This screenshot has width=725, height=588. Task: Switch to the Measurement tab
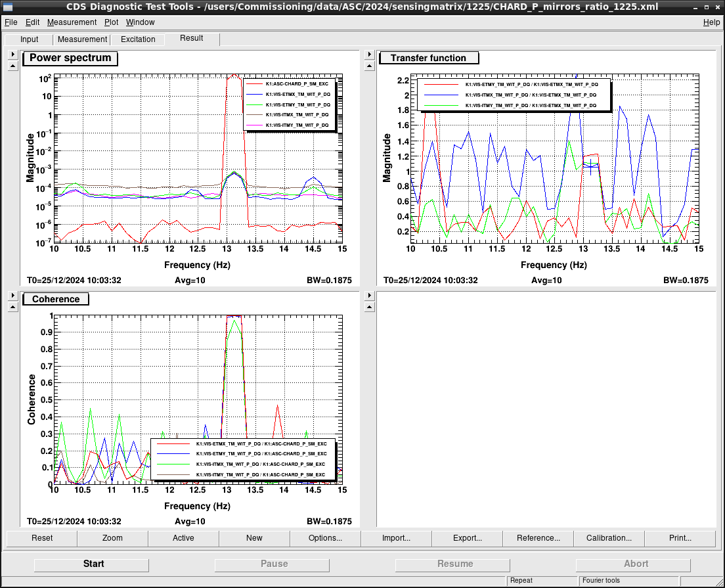pyautogui.click(x=82, y=39)
